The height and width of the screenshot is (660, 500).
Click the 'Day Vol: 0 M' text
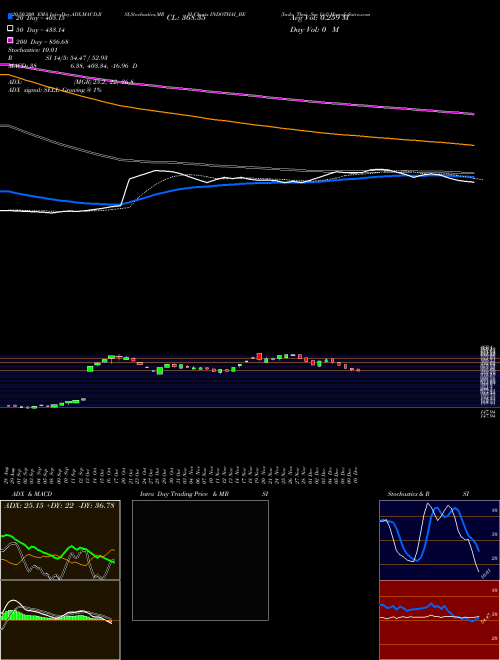pyautogui.click(x=314, y=30)
